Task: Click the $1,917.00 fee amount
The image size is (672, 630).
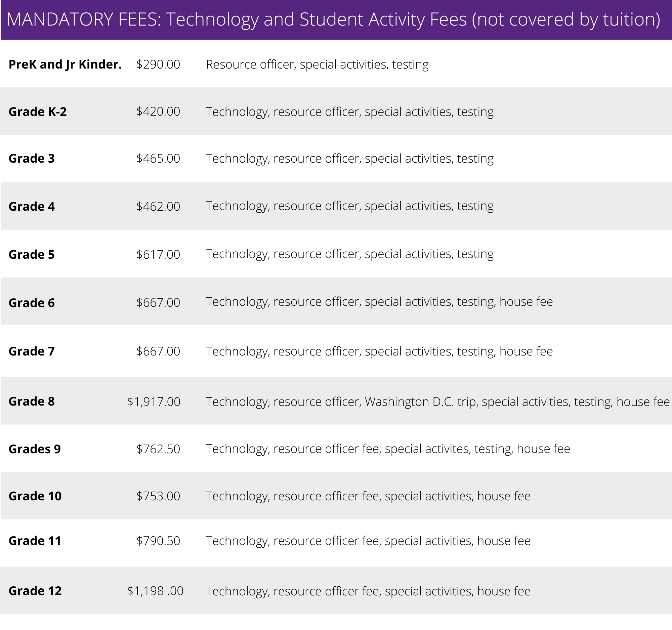Action: (x=154, y=402)
